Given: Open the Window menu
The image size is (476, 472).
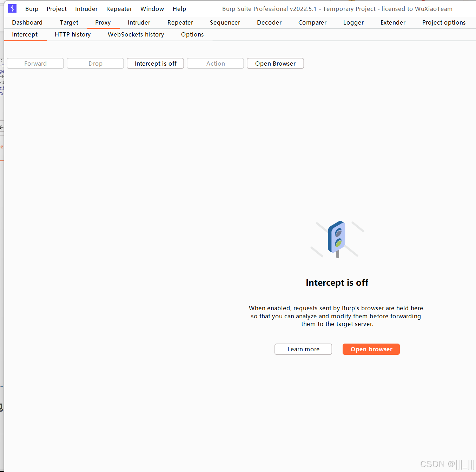Looking at the screenshot, I should 152,9.
